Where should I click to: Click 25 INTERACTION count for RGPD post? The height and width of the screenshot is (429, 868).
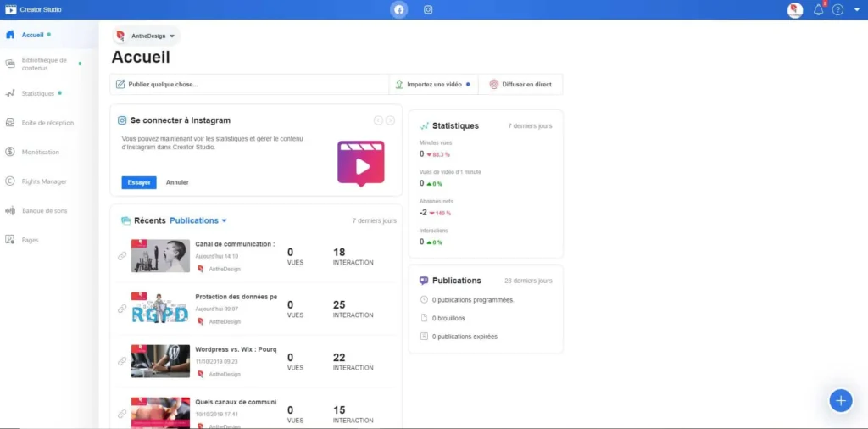(353, 309)
